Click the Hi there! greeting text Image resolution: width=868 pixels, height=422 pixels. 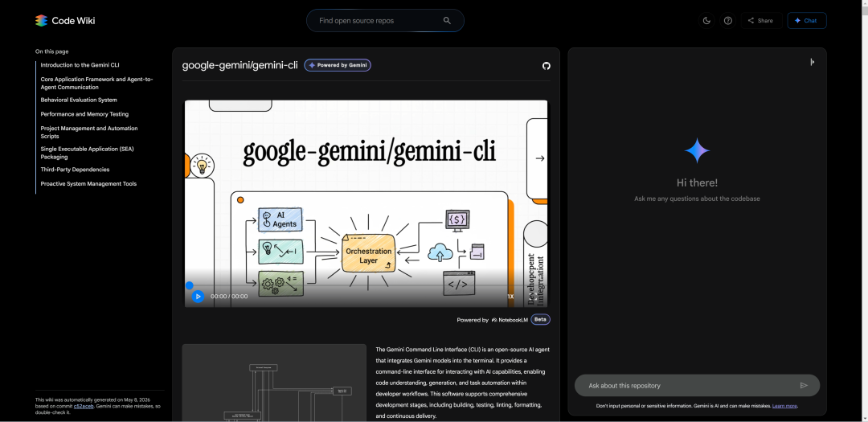(x=697, y=182)
